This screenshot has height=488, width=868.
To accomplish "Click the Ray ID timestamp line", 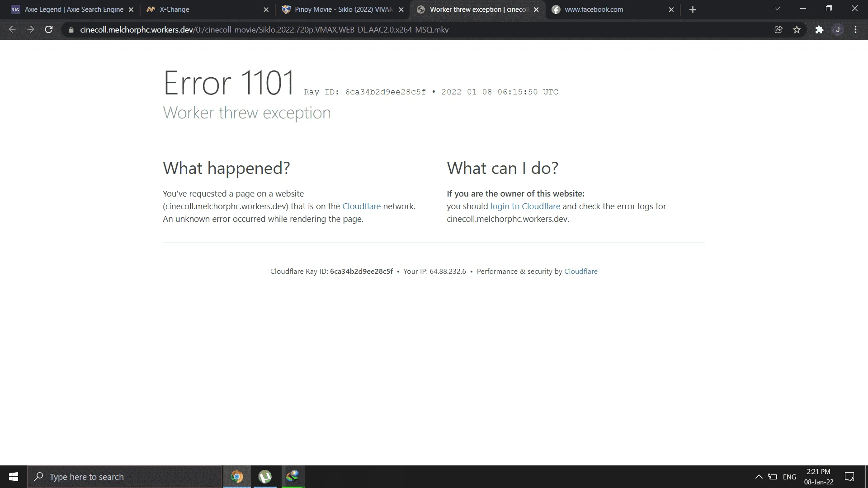I will click(431, 92).
